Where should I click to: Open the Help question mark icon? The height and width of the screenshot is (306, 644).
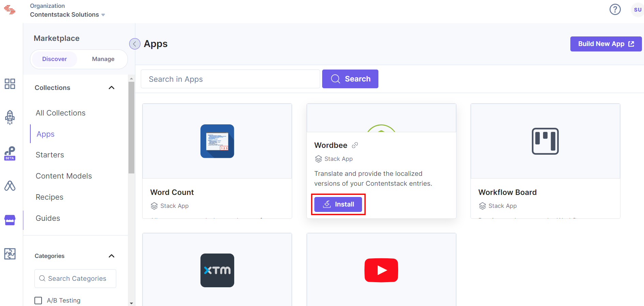[x=615, y=10]
